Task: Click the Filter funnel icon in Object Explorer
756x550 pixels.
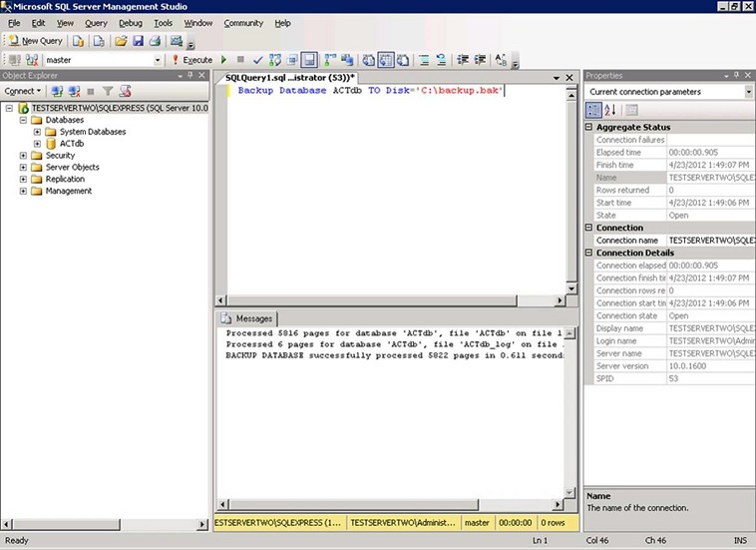Action: [x=108, y=91]
